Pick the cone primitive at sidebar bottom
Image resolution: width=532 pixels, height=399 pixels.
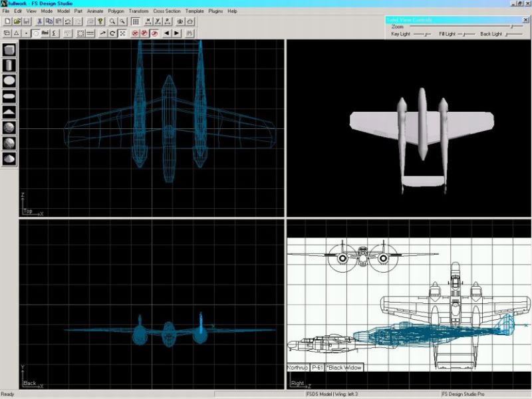point(9,158)
